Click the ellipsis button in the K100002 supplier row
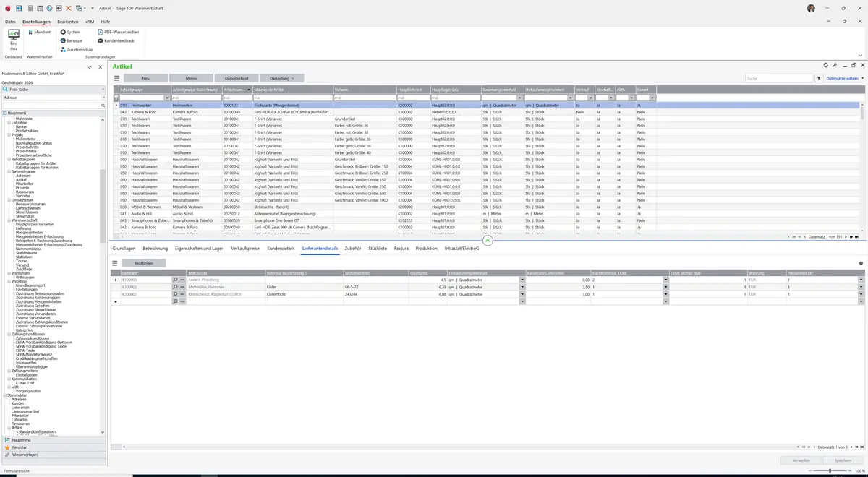This screenshot has width=868, height=477. (182, 287)
